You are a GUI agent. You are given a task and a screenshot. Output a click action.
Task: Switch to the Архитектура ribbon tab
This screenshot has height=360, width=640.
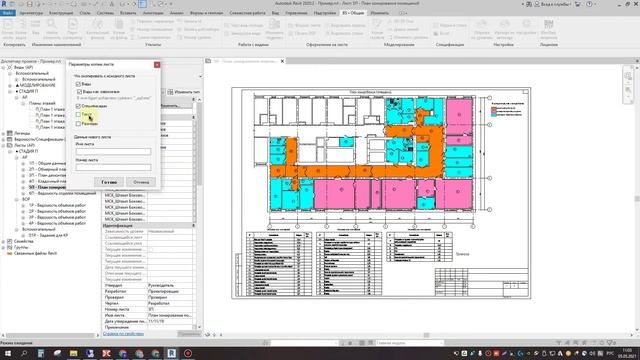tap(31, 13)
